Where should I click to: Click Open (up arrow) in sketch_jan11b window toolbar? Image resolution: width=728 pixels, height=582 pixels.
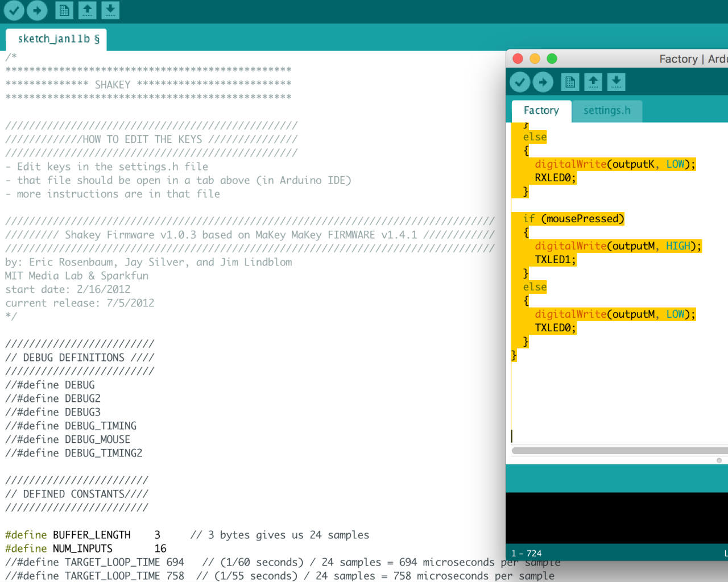[x=87, y=10]
